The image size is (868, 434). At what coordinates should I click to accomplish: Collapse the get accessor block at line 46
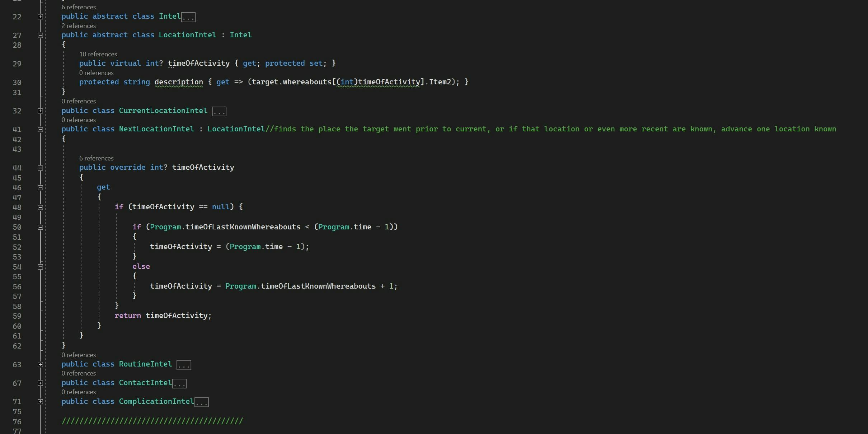40,188
